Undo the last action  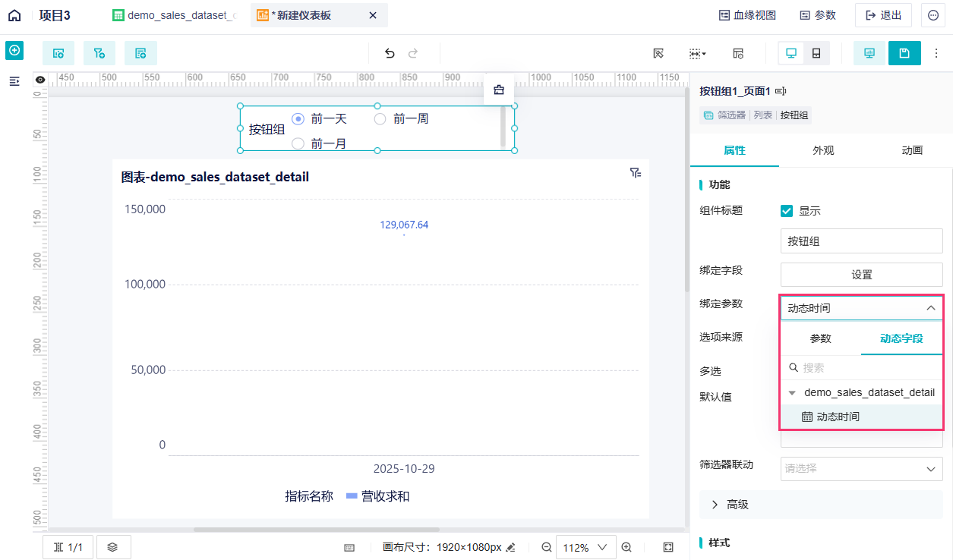pos(390,53)
